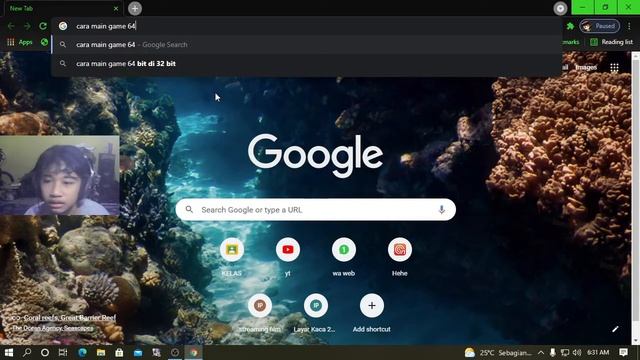Open the notification center
The width and height of the screenshot is (640, 360).
623,353
